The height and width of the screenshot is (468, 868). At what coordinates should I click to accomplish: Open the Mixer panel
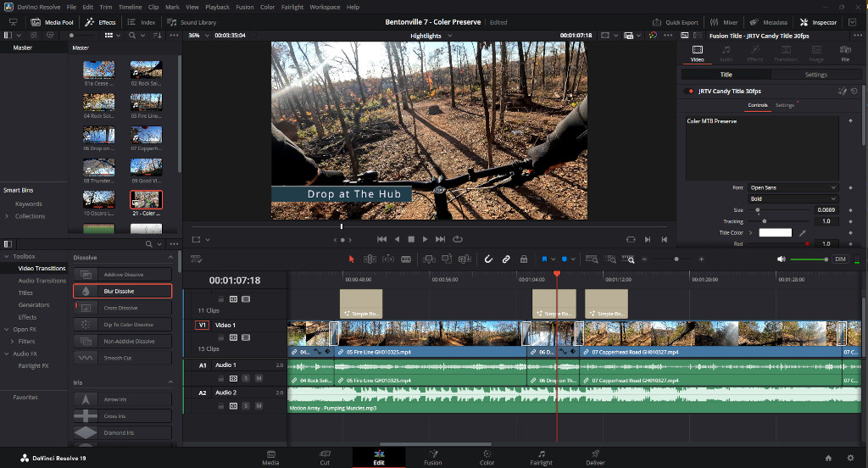(x=723, y=22)
